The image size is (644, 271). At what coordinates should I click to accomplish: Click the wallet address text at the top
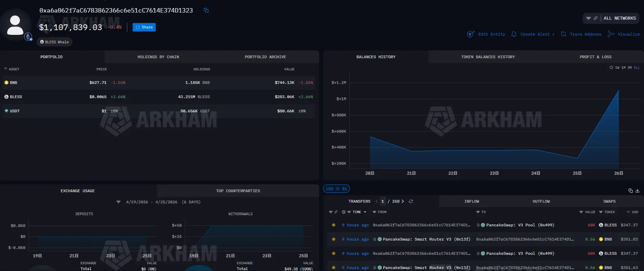pos(116,10)
